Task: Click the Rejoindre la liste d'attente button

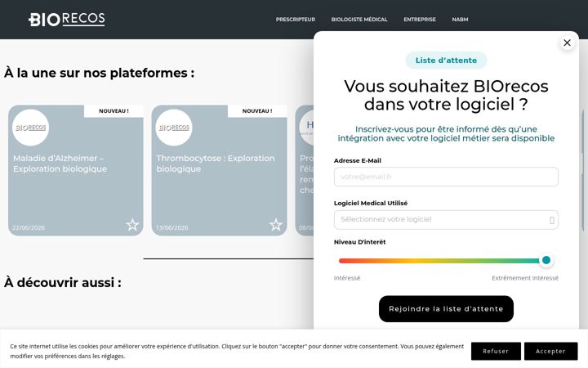Action: pyautogui.click(x=446, y=308)
